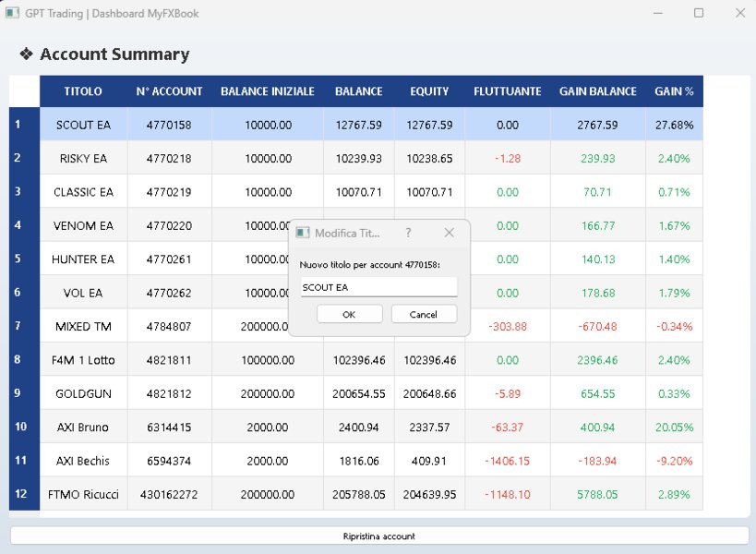Click the GAIN % column header
Screen dimensions: 756x554
click(673, 90)
